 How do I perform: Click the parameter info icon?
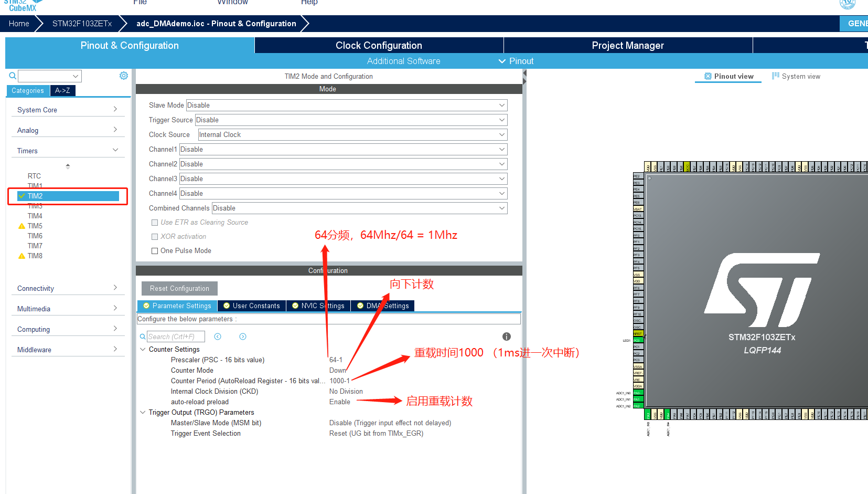506,337
